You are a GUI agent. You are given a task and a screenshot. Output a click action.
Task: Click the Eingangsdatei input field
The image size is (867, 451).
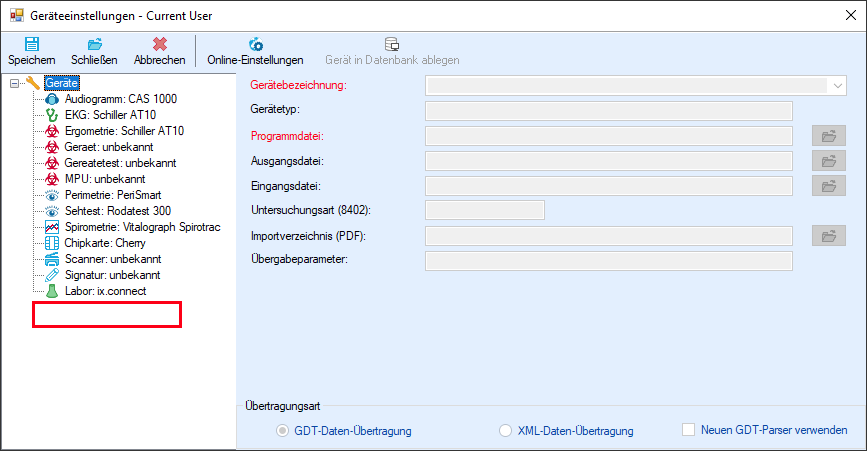click(x=609, y=186)
